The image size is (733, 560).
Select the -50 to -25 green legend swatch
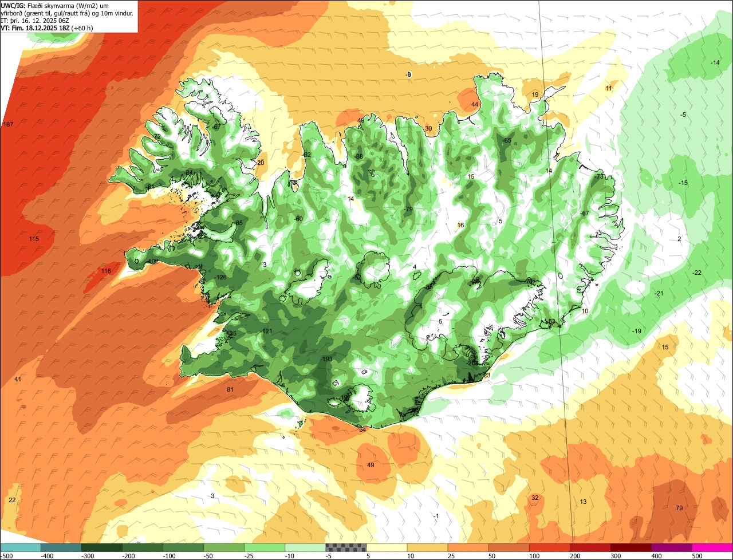coord(223,547)
